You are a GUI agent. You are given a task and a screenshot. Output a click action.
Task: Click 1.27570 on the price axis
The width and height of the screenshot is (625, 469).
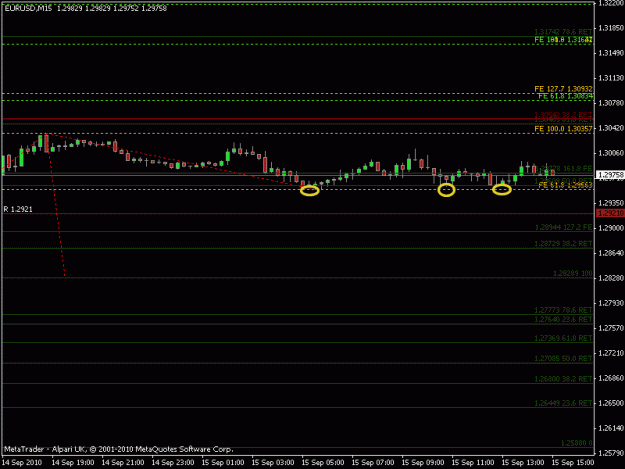[611, 328]
